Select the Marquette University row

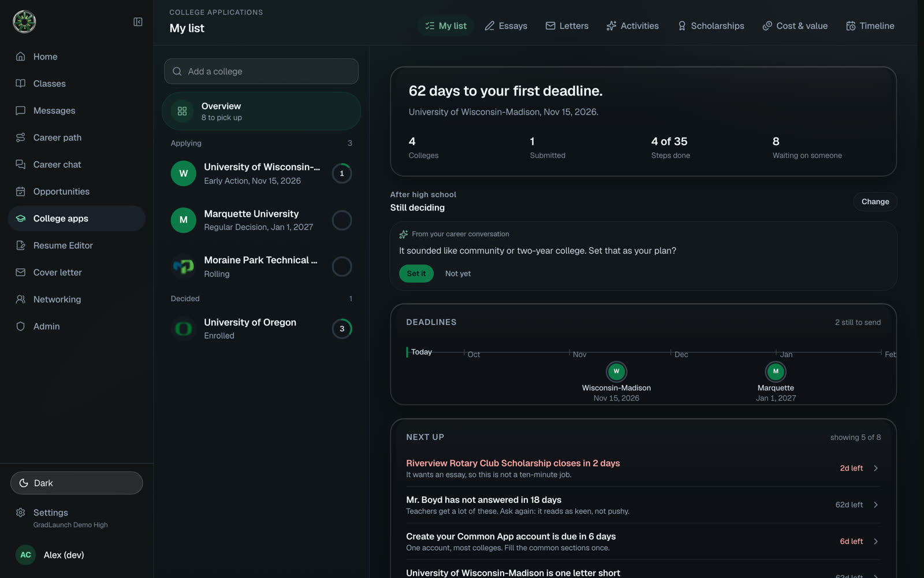coord(262,220)
